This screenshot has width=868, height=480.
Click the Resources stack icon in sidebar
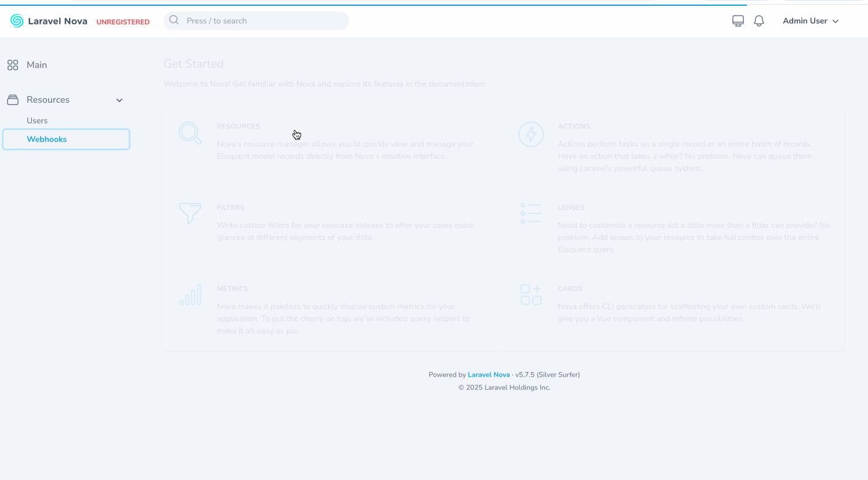(x=13, y=100)
